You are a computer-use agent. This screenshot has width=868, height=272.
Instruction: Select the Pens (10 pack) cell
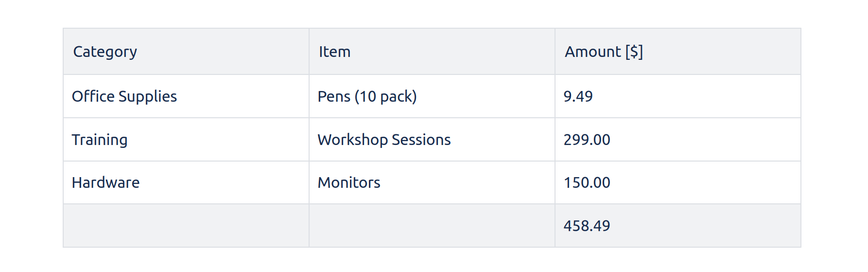pyautogui.click(x=367, y=96)
